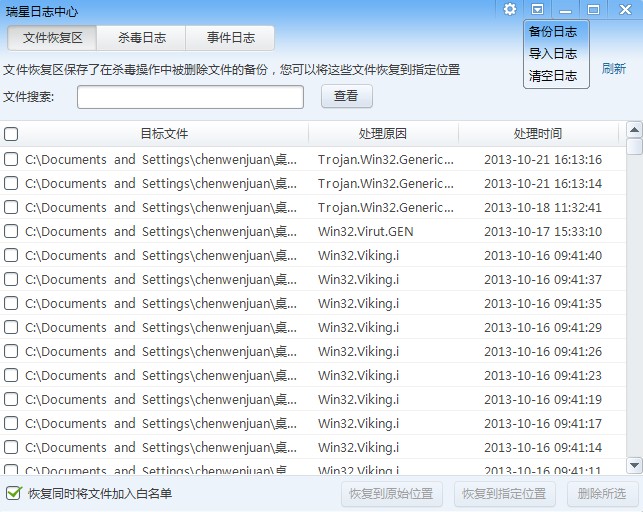This screenshot has height=512, width=643.
Task: Uncheck 恢复同时将文件加入白名单 checkbox
Action: click(14, 493)
